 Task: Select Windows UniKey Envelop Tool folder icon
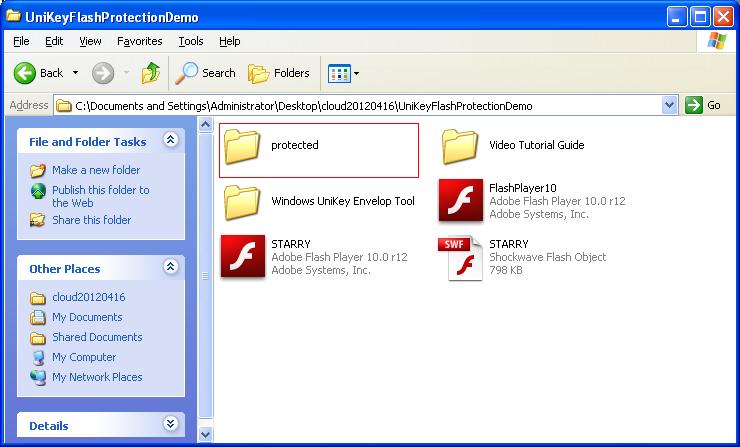pyautogui.click(x=242, y=203)
